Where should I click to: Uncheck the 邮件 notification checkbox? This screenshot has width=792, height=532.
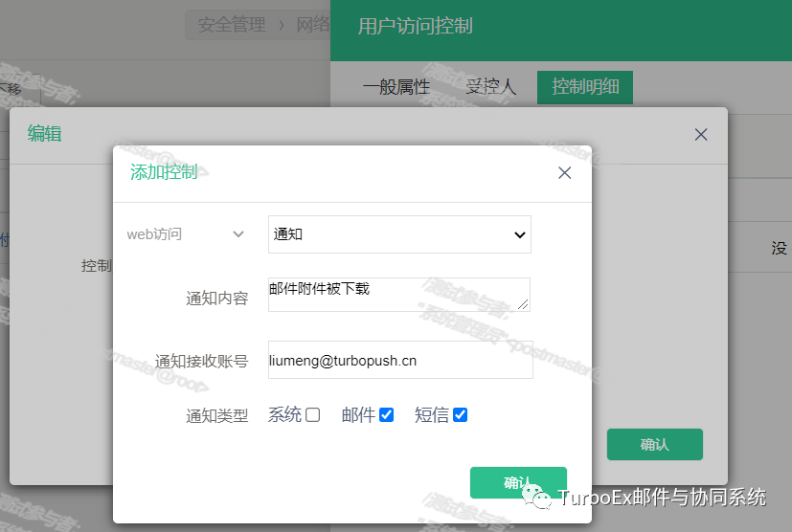[x=386, y=415]
